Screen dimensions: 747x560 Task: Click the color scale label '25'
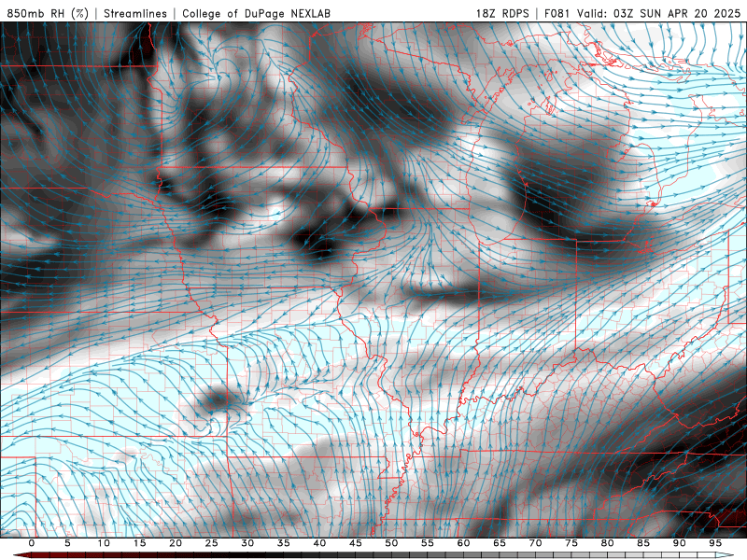tap(212, 543)
